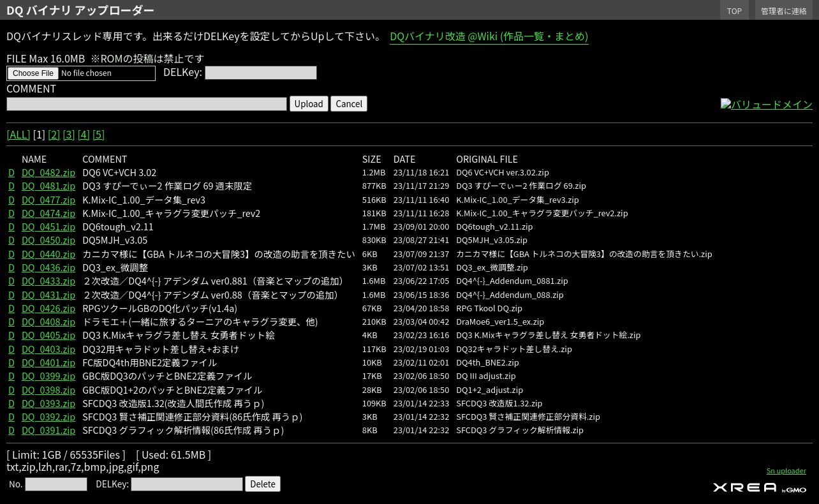Open the バリュードメイン banner link
The height and width of the screenshot is (504, 819).
point(766,104)
